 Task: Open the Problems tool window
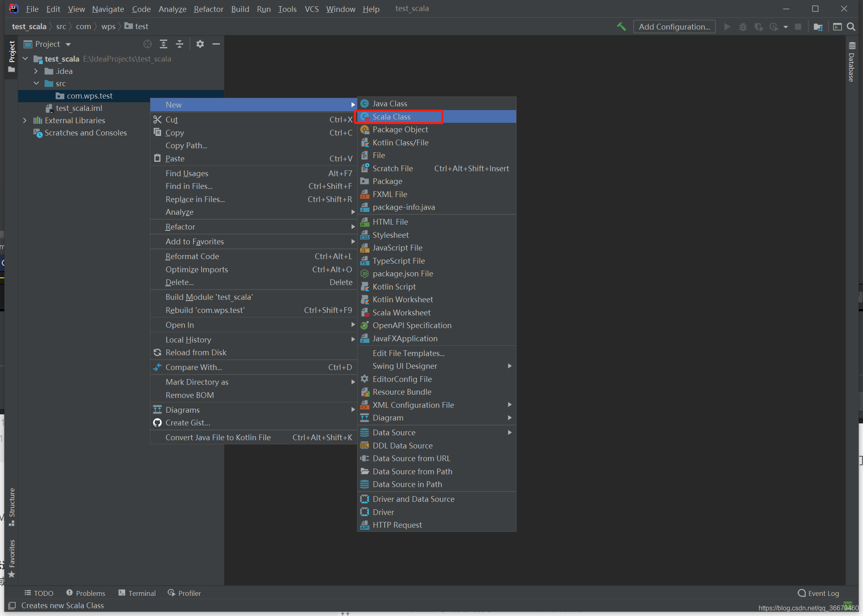(x=85, y=593)
